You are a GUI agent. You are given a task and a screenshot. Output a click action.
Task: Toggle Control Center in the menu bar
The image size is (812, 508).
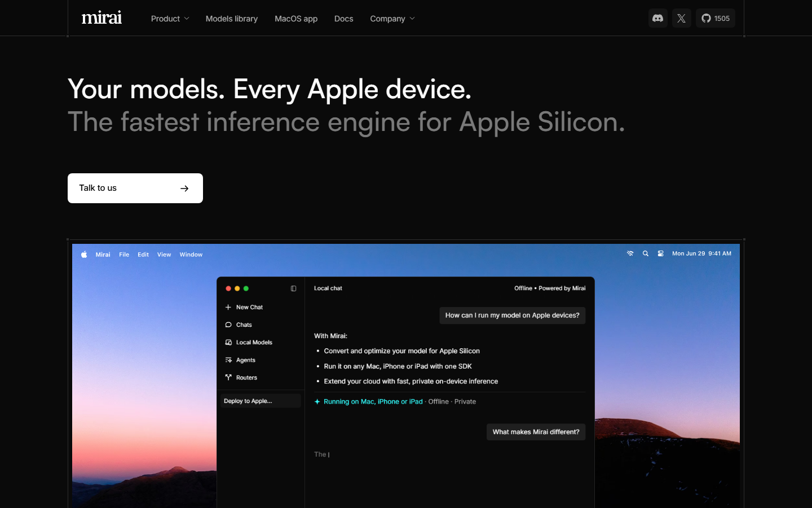click(660, 253)
